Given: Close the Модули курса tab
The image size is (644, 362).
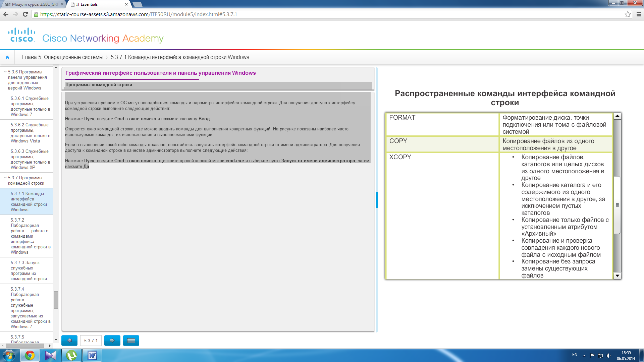Looking at the screenshot, I should (x=62, y=4).
